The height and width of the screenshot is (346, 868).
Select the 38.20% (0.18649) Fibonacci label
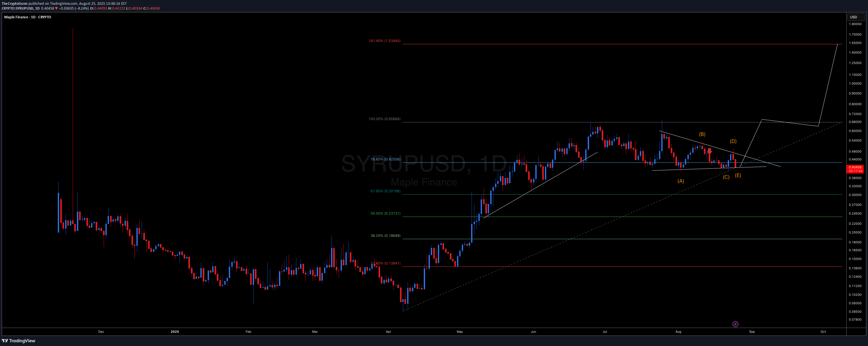tap(385, 236)
